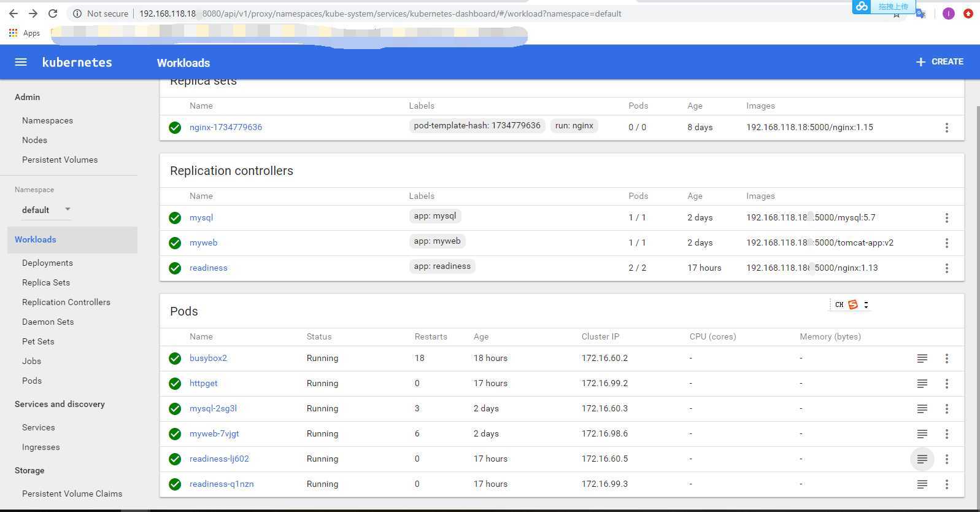Open actions menu for nginx-1734779636 replica set
Screen dimensions: 980x512
(947, 128)
